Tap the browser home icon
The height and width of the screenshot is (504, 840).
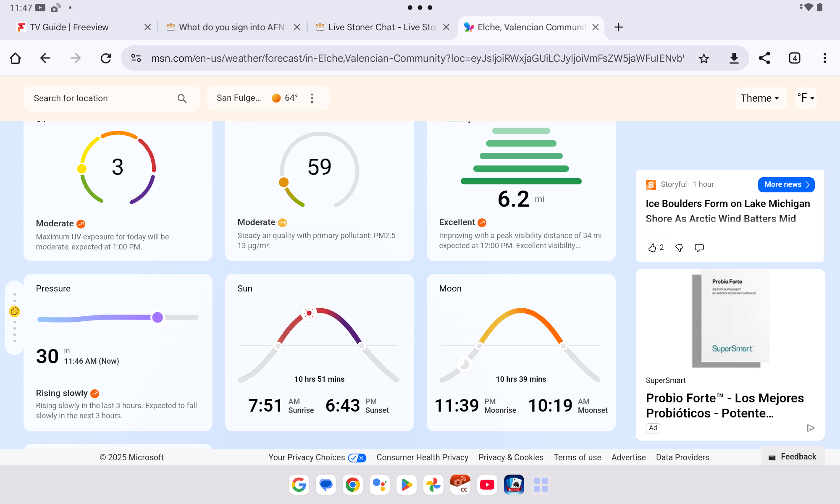pyautogui.click(x=16, y=58)
